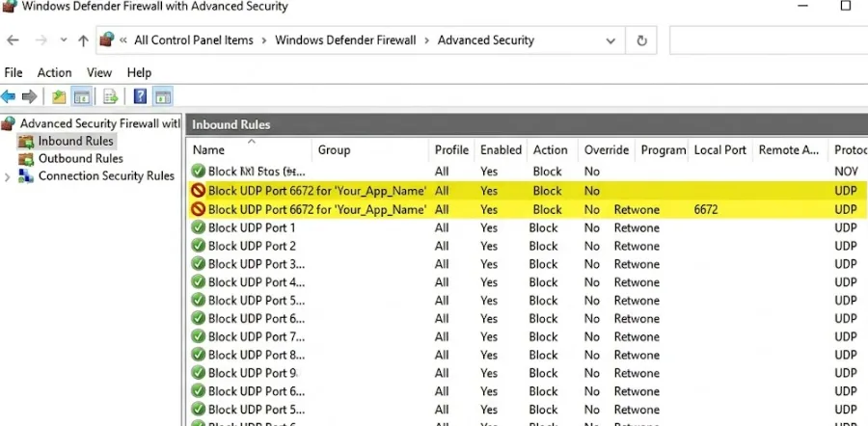The height and width of the screenshot is (426, 868).
Task: Go to Windows Defender Firewall breadcrumb
Action: pyautogui.click(x=345, y=40)
